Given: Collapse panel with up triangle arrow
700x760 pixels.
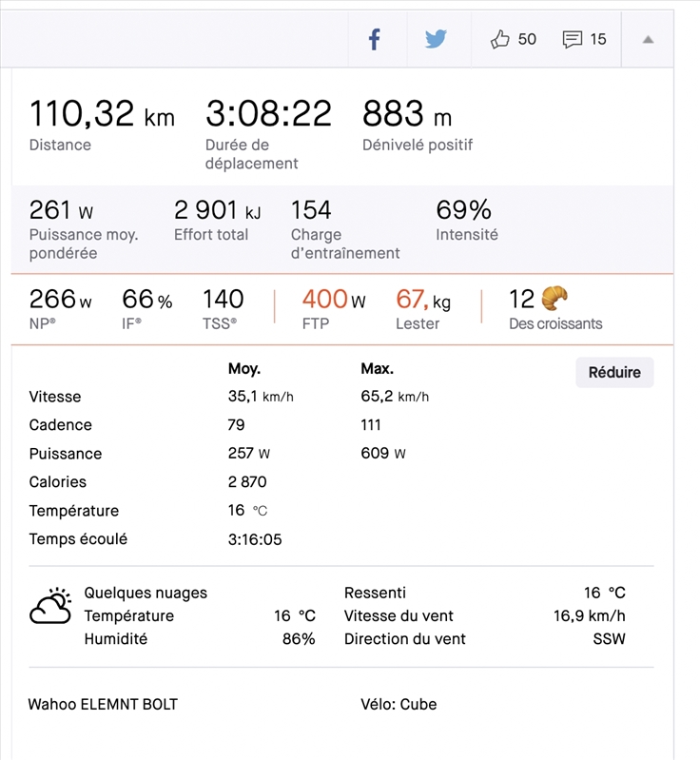Looking at the screenshot, I should coord(648,40).
